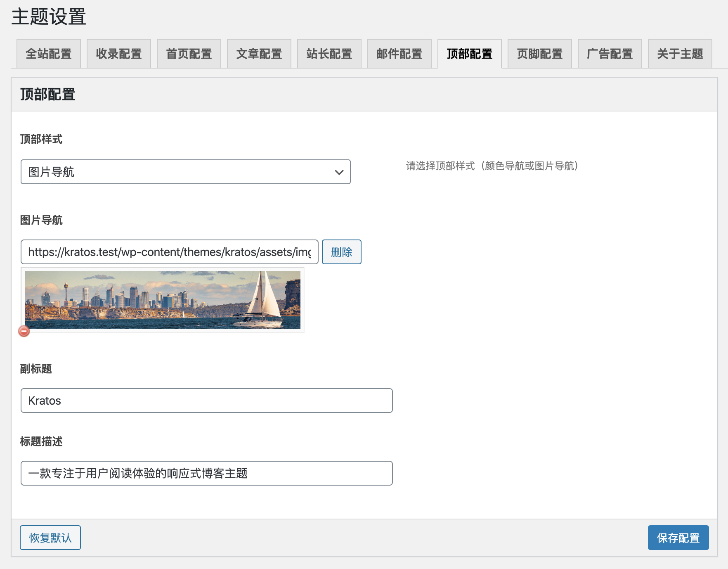Select 图片导航 from the style dropdown

(x=186, y=172)
